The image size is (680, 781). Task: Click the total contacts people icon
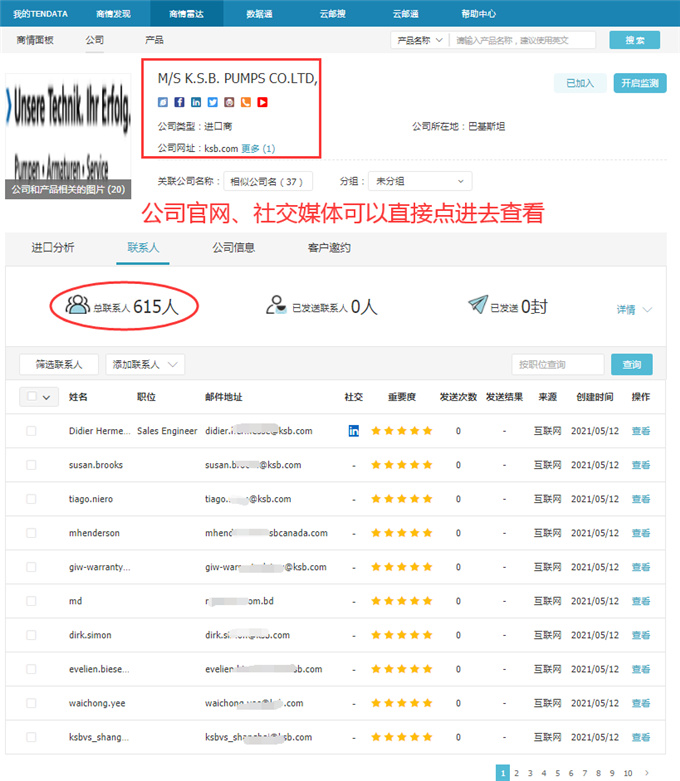click(x=78, y=305)
